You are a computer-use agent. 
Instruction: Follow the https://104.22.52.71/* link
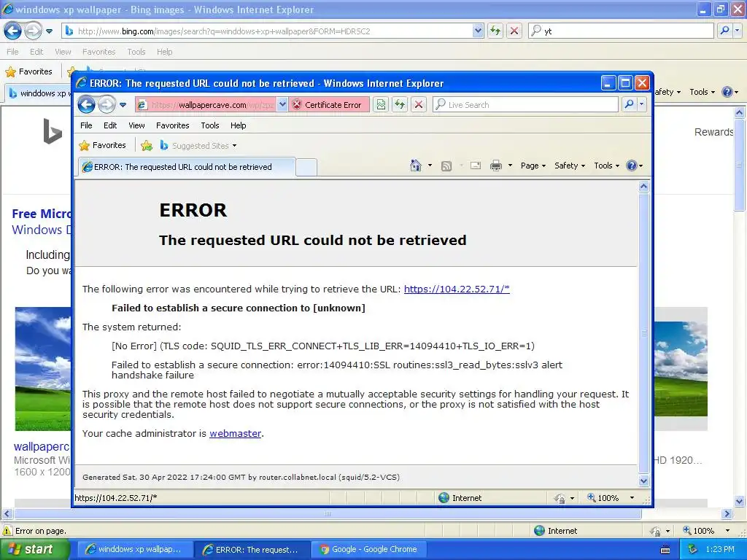pyautogui.click(x=457, y=289)
